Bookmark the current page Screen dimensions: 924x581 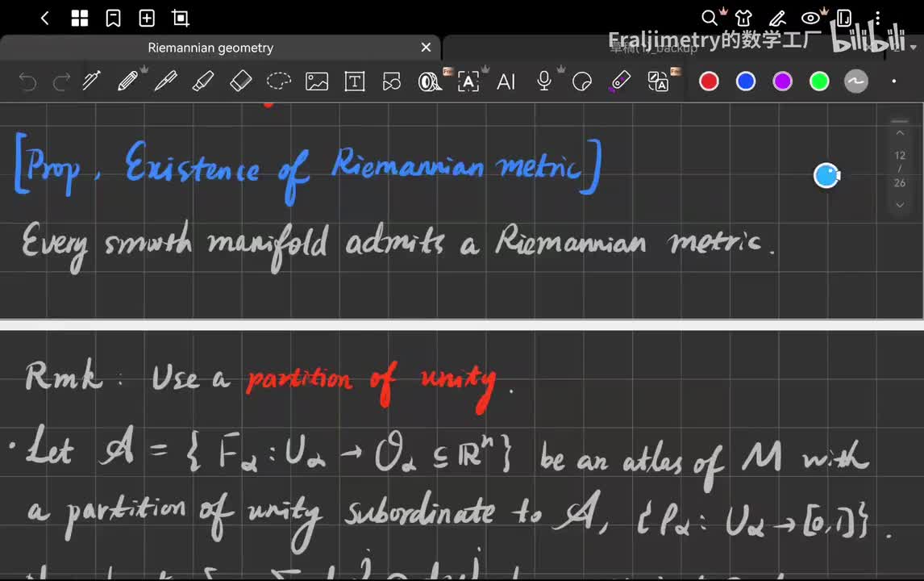(113, 19)
